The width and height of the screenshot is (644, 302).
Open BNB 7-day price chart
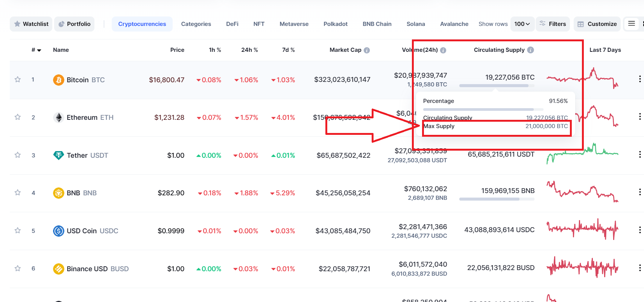[x=582, y=192]
